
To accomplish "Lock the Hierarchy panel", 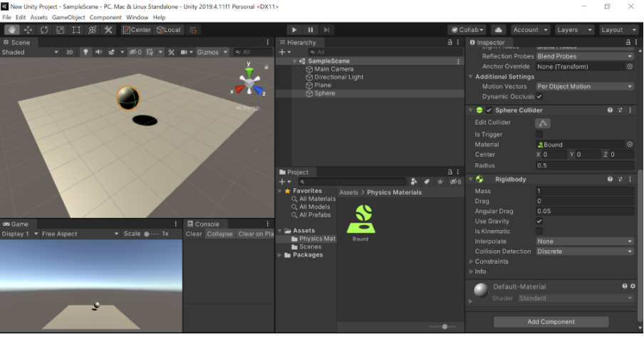I will (x=450, y=42).
